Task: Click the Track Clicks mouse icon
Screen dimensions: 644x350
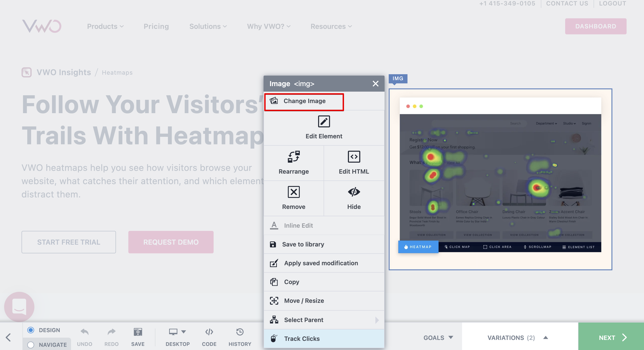Action: [x=274, y=338]
